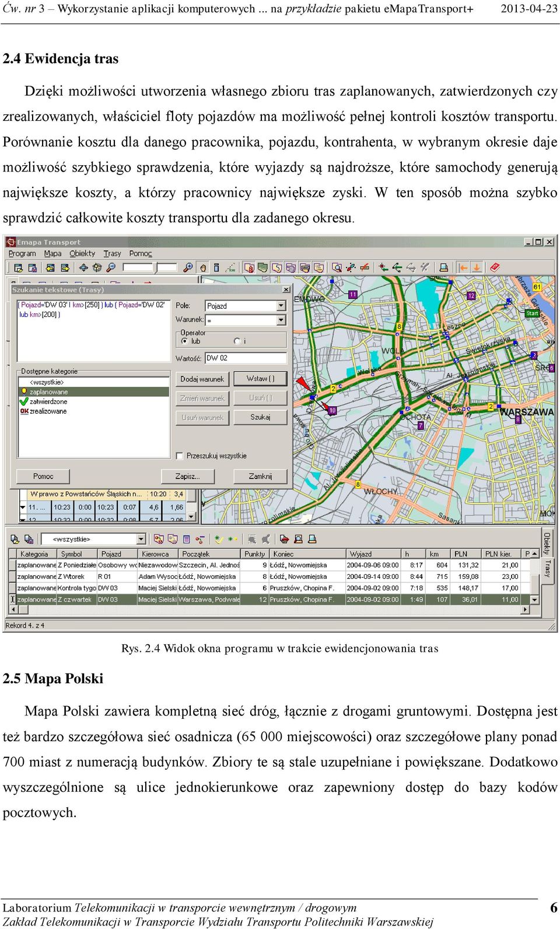Select the 'zrealizowane' category row
Viewport: 560px width, 929px height.
[x=93, y=411]
